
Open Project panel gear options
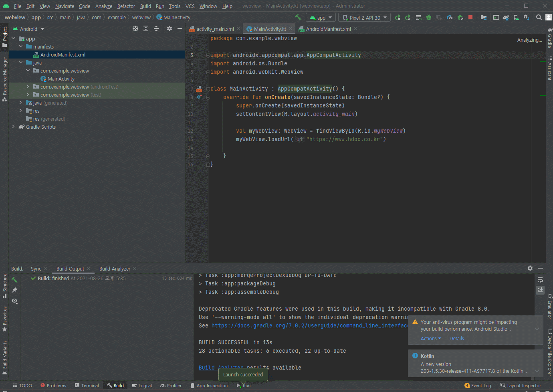click(x=170, y=29)
